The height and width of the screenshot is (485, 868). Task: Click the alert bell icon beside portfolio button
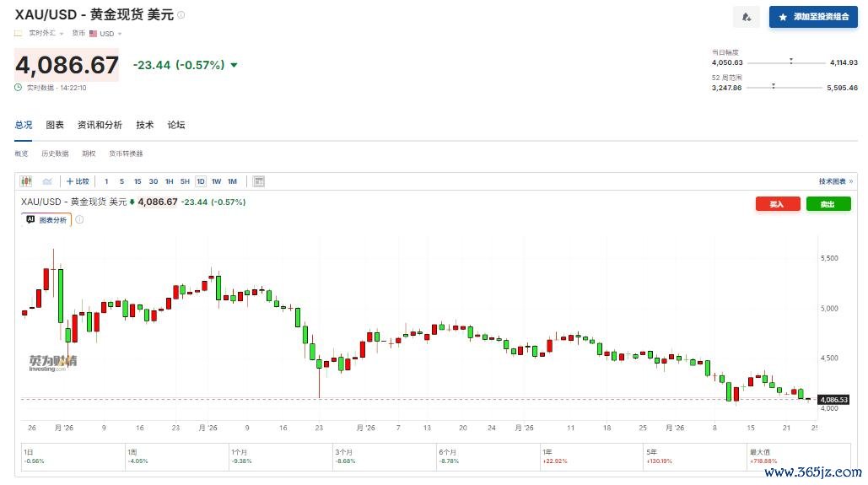click(747, 17)
